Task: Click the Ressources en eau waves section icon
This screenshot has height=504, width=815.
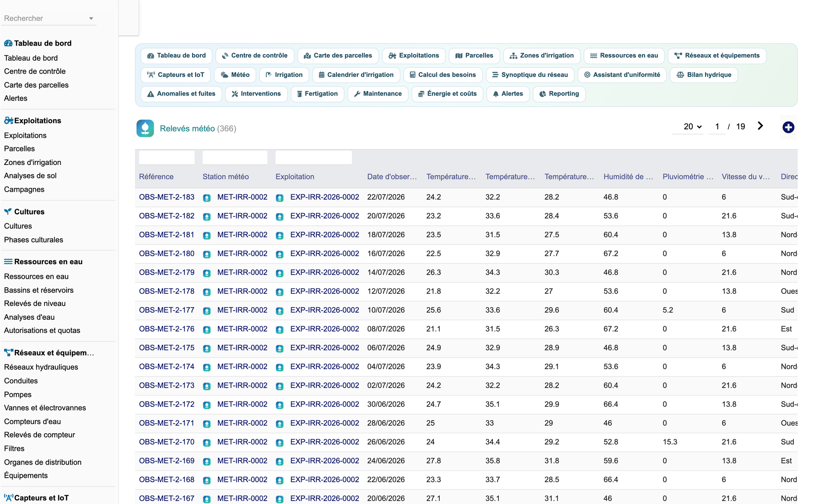Action: pyautogui.click(x=8, y=262)
